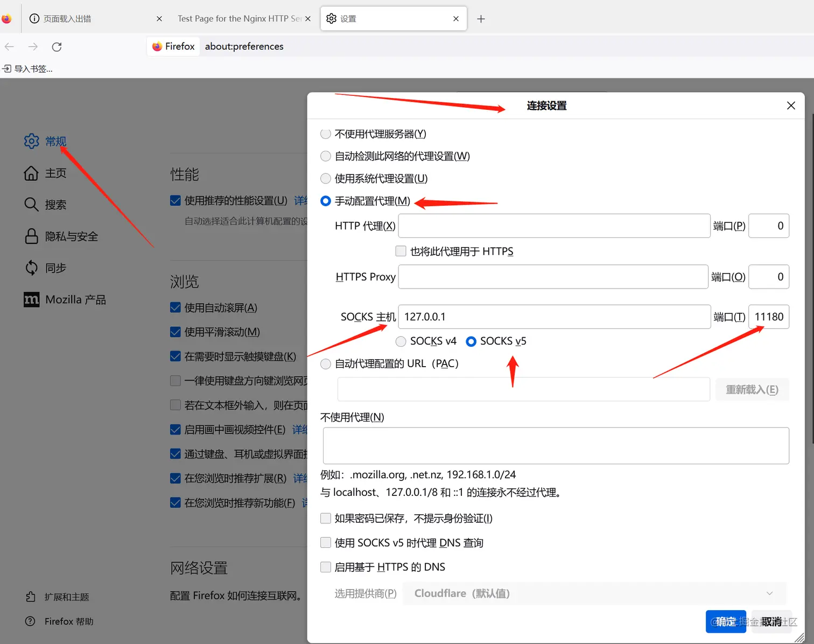Click the 重新载入 button
This screenshot has width=814, height=644.
pos(752,389)
